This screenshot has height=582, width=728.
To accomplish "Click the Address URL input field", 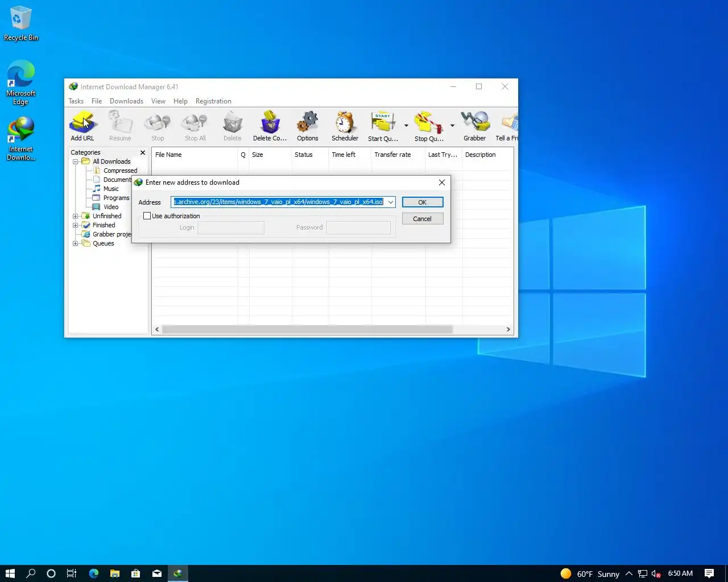I will [278, 202].
